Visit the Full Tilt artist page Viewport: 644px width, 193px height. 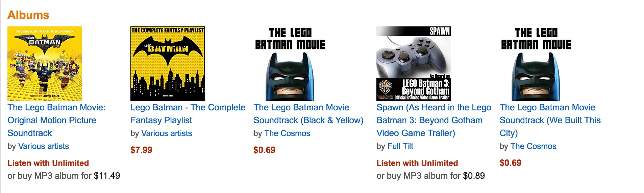coord(400,146)
